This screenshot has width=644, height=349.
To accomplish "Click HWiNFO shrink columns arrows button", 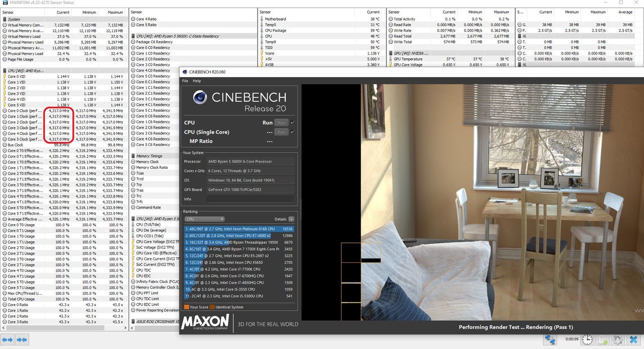I will tap(22, 340).
